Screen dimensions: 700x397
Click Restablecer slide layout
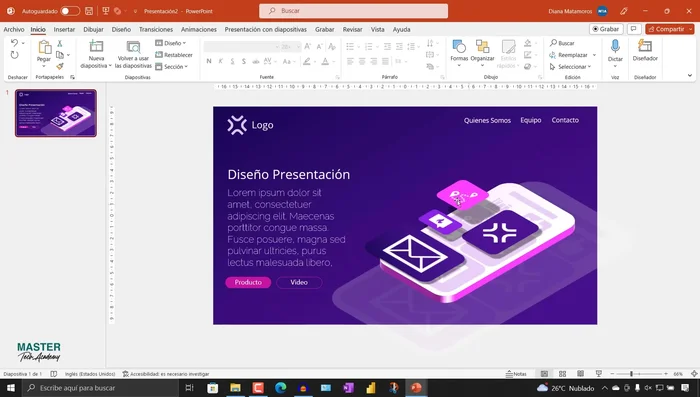[174, 55]
